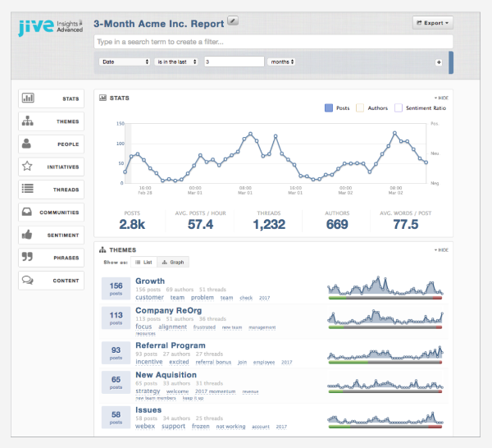Open the Date filter field dropdown
This screenshot has height=448, width=492.
125,62
